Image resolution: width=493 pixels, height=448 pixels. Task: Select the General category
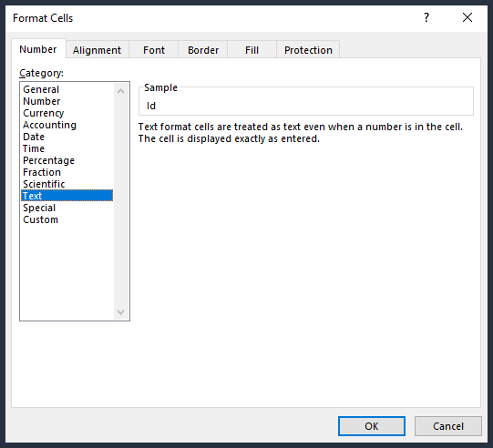pyautogui.click(x=41, y=89)
